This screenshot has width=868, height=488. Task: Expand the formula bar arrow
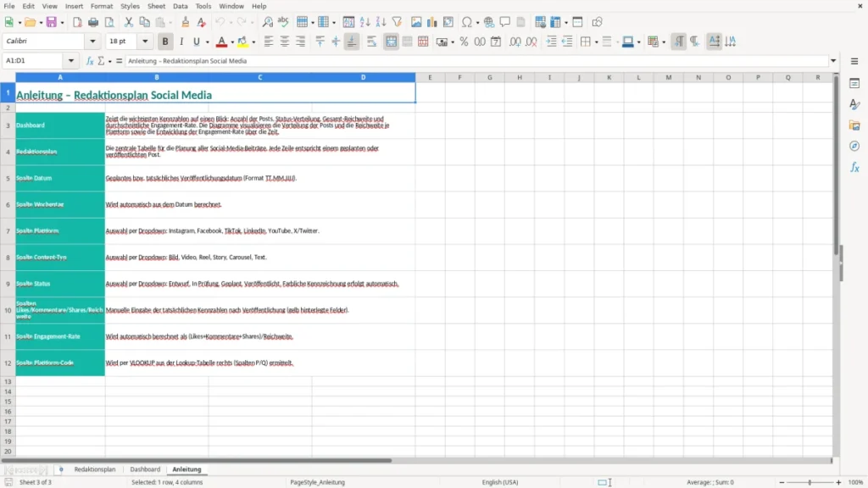point(833,61)
